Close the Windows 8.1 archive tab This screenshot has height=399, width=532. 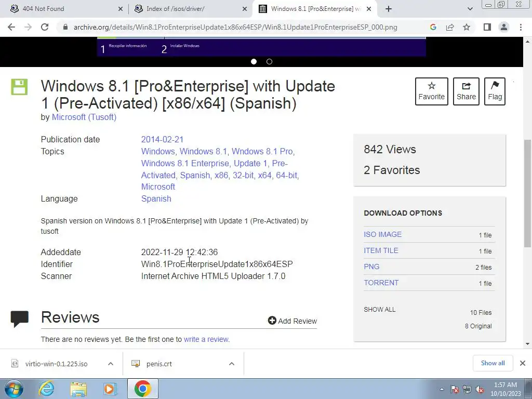[369, 9]
